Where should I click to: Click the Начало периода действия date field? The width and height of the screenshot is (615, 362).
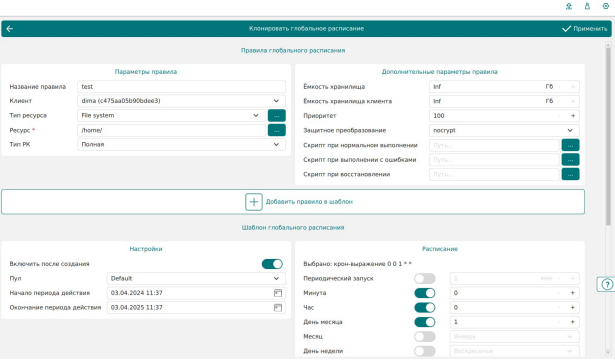click(x=196, y=293)
